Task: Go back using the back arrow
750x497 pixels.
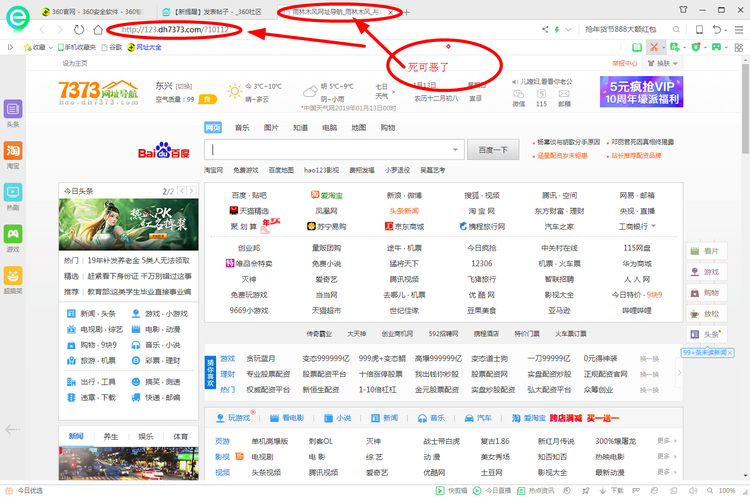Action: pos(42,30)
